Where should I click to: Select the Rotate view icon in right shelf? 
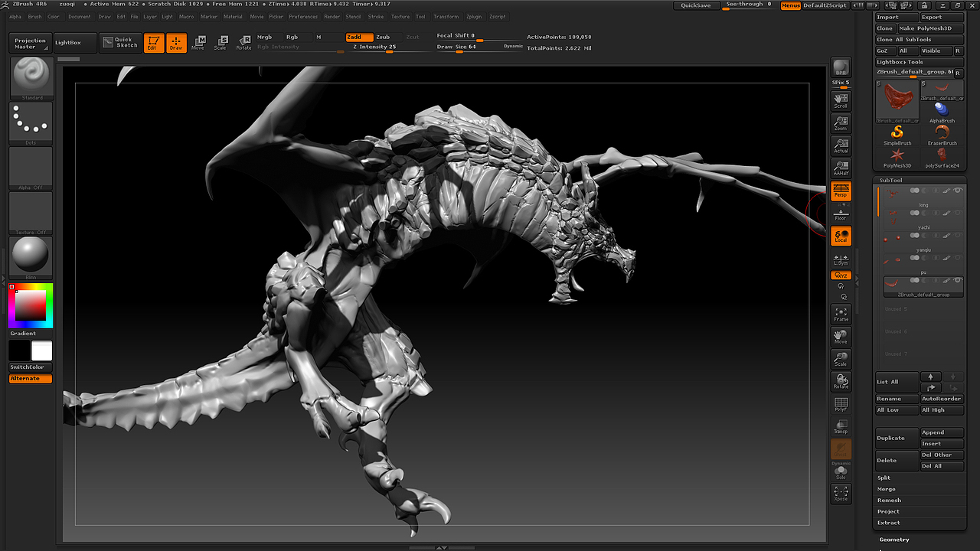coord(841,381)
